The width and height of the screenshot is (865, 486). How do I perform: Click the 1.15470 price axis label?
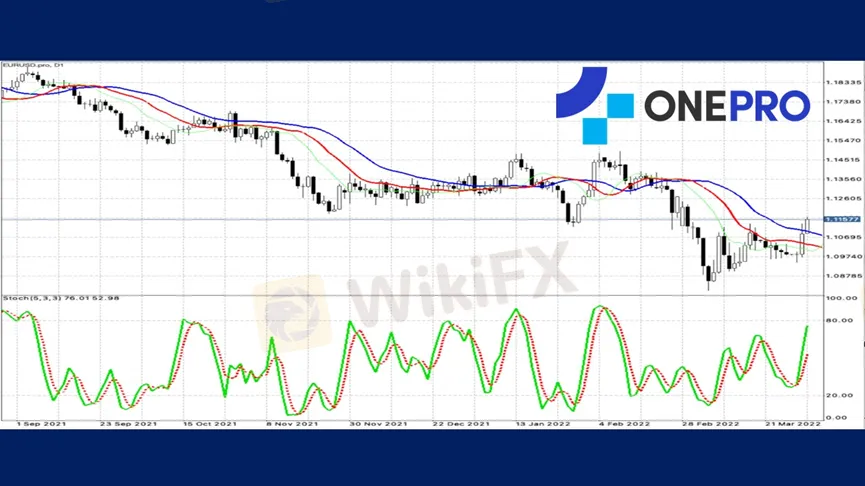pyautogui.click(x=843, y=140)
